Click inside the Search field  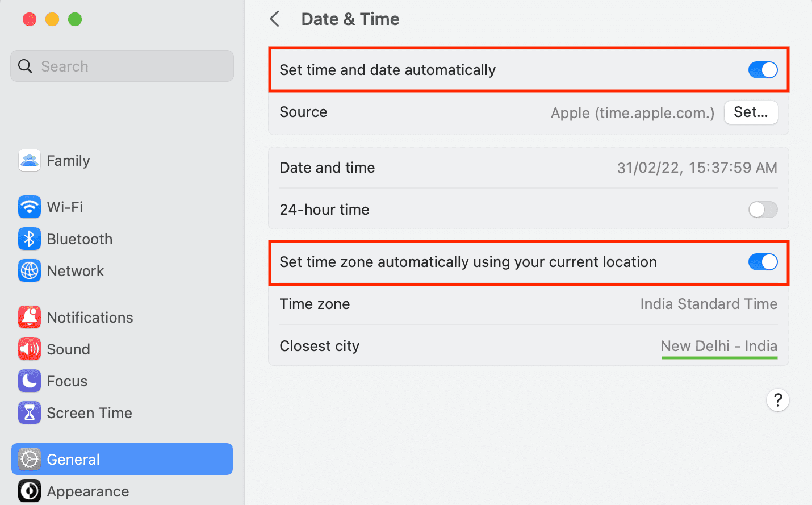(122, 65)
